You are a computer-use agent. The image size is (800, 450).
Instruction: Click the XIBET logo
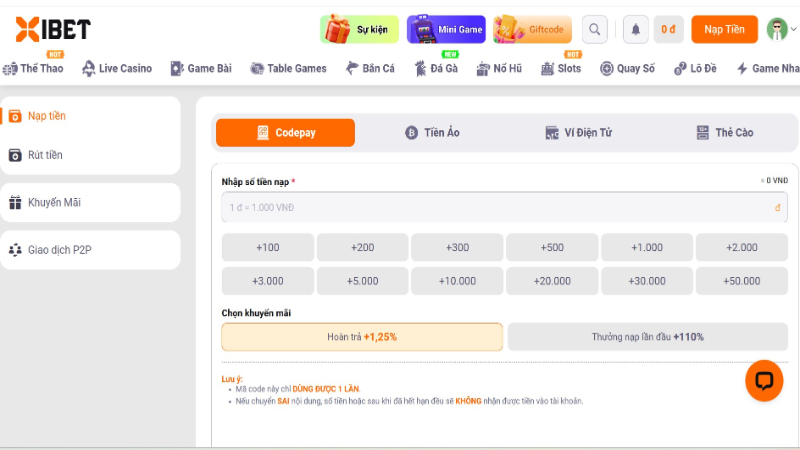[x=53, y=29]
